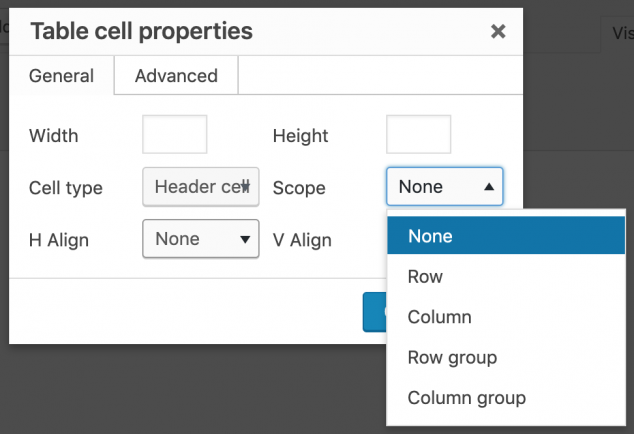The image size is (634, 434).
Task: Focus the Height input box
Action: pos(418,135)
